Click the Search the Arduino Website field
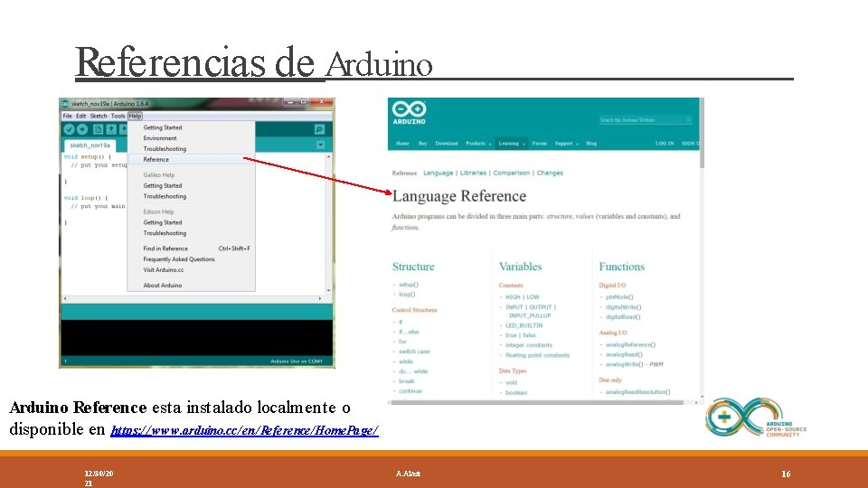This screenshot has width=868, height=488. click(x=646, y=119)
